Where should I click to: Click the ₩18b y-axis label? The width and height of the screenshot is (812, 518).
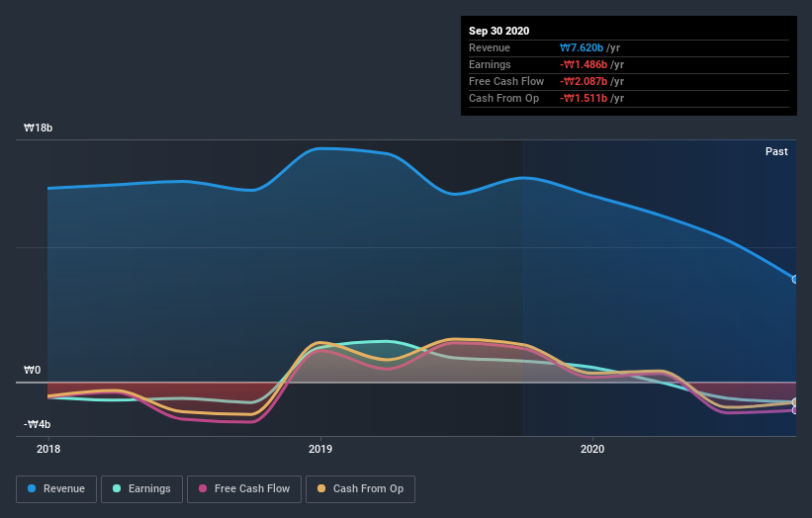pyautogui.click(x=38, y=128)
